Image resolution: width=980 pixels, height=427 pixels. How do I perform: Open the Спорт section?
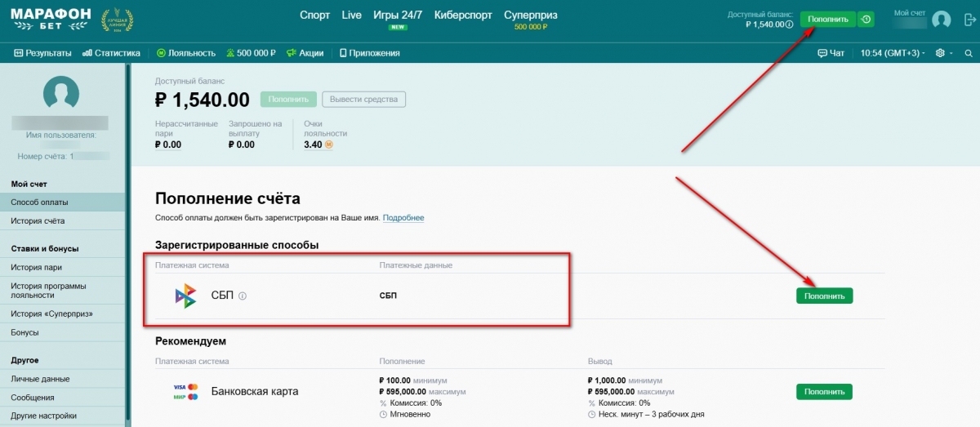pyautogui.click(x=315, y=16)
